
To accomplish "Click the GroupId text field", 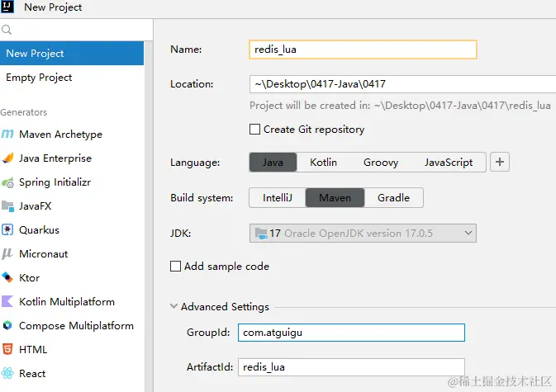I will (350, 333).
